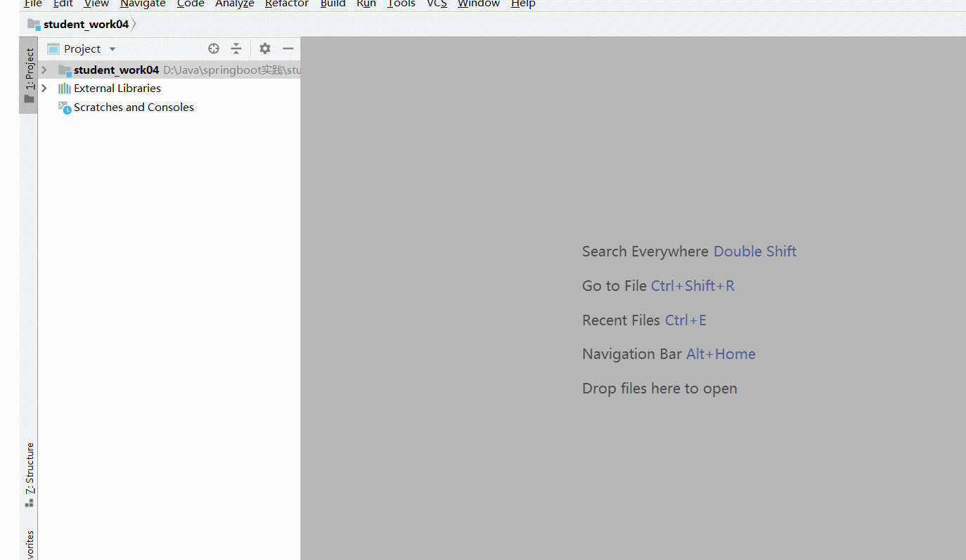Screen dimensions: 966x560
Task: Click the Search Everywhere Double Shift link
Action: click(x=754, y=251)
